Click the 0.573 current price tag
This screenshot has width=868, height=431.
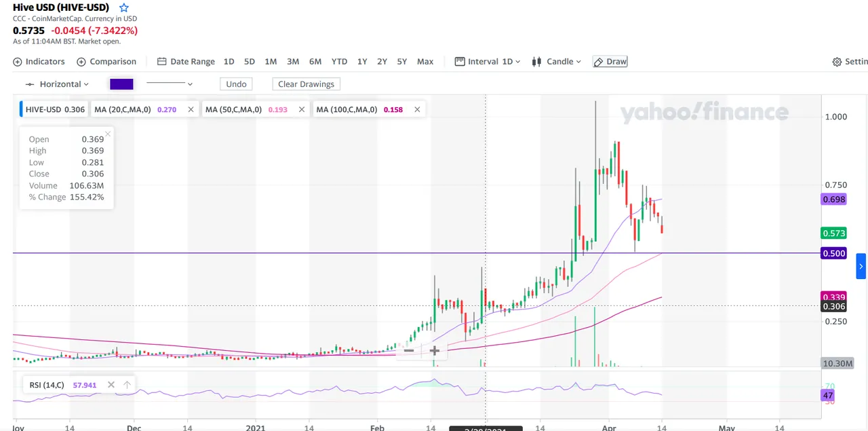click(x=833, y=233)
